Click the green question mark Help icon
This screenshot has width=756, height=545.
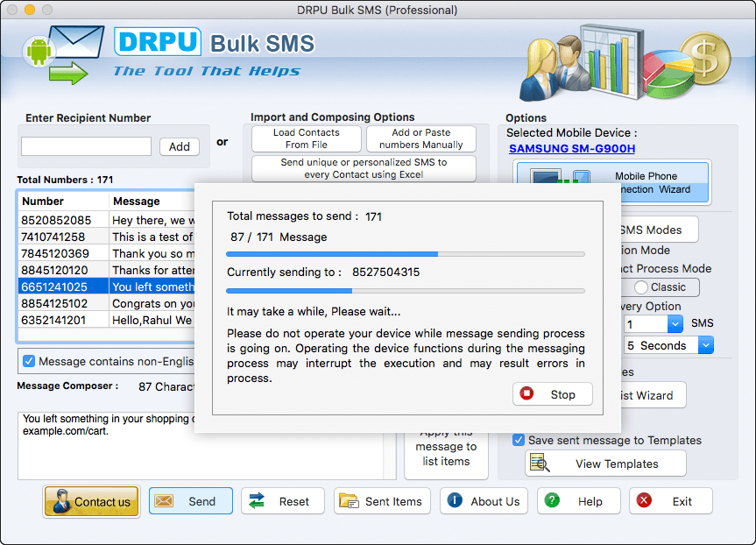(552, 500)
